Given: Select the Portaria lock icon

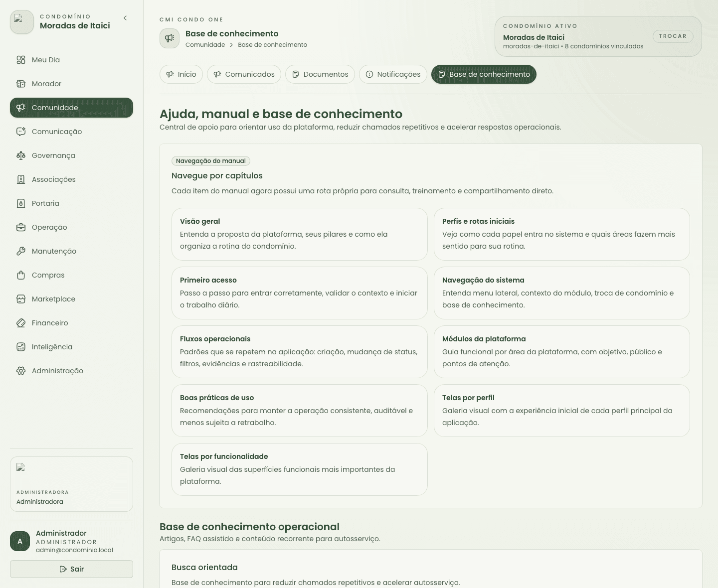Looking at the screenshot, I should [x=21, y=203].
